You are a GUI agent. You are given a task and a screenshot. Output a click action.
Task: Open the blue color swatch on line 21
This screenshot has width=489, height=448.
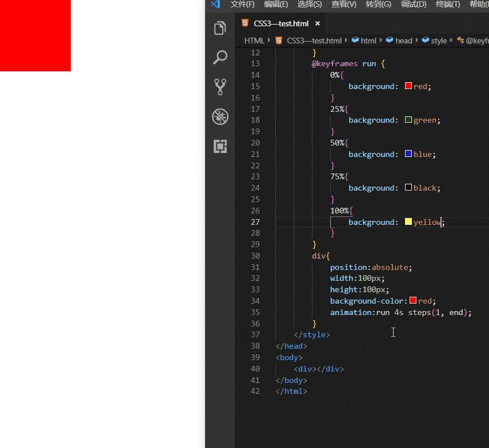[408, 154]
